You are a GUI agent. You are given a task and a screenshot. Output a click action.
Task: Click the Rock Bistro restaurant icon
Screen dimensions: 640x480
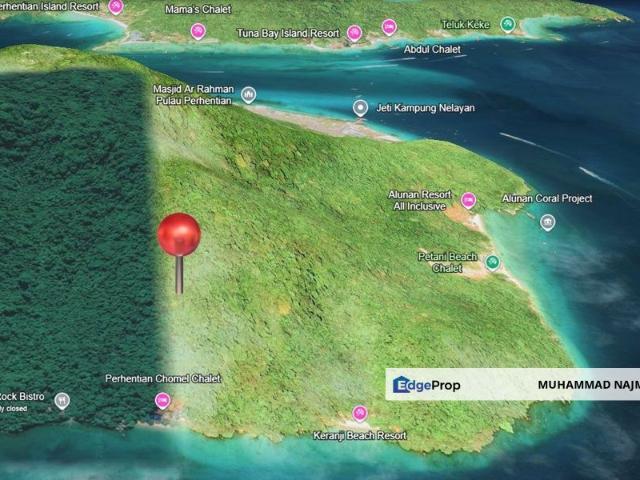pos(62,401)
